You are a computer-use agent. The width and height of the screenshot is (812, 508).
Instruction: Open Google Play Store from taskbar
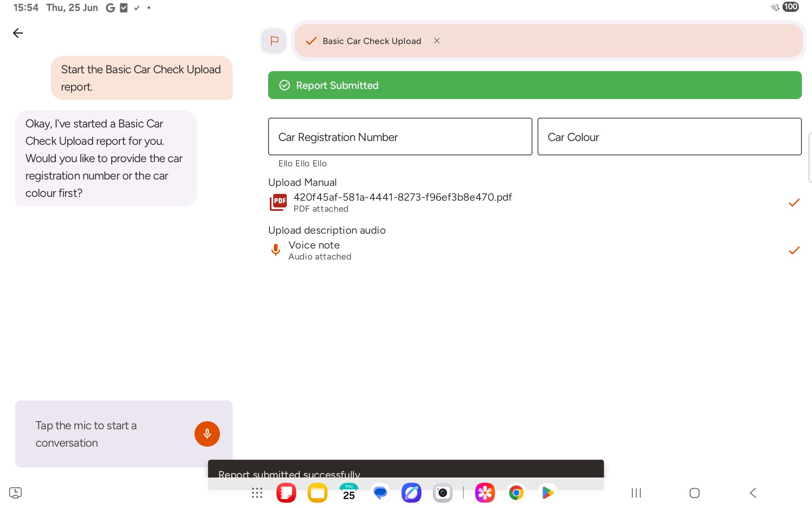click(x=548, y=493)
